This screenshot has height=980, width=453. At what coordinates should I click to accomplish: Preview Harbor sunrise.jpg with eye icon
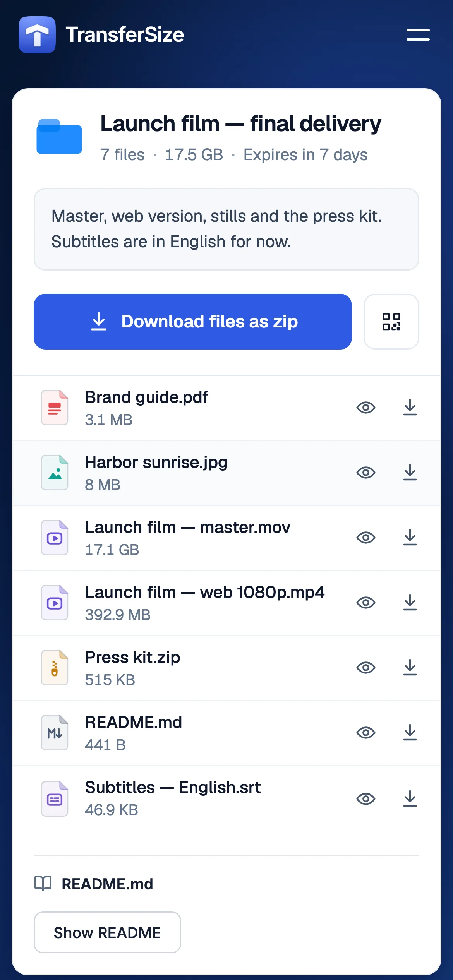coord(366,473)
